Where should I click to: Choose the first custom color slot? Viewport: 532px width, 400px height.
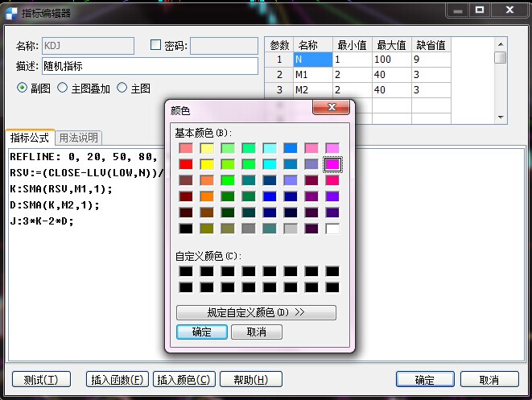(186, 271)
